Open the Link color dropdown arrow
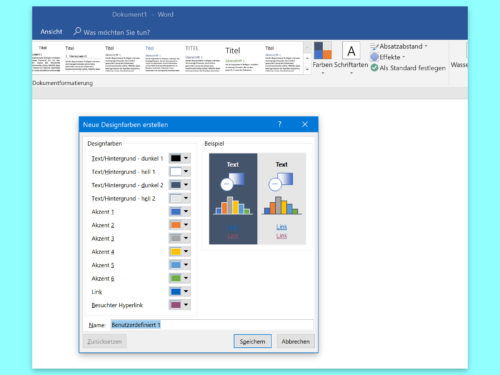This screenshot has width=500, height=375. [x=186, y=292]
